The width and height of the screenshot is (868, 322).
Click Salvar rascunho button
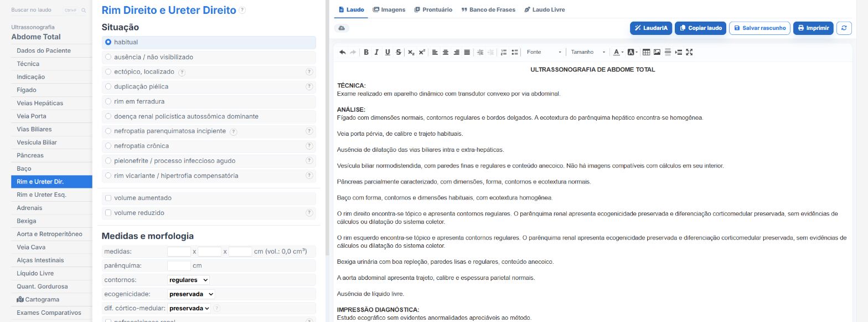coord(759,28)
